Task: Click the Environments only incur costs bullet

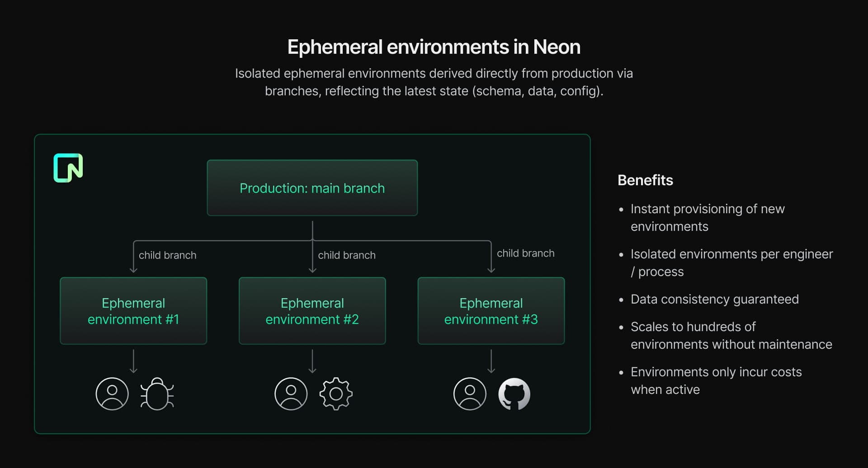Action: (x=716, y=380)
